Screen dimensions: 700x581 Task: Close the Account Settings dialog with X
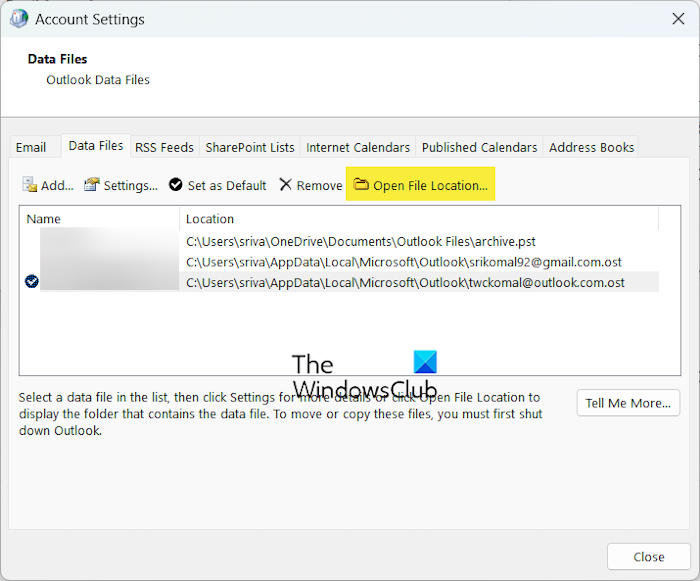pos(678,19)
